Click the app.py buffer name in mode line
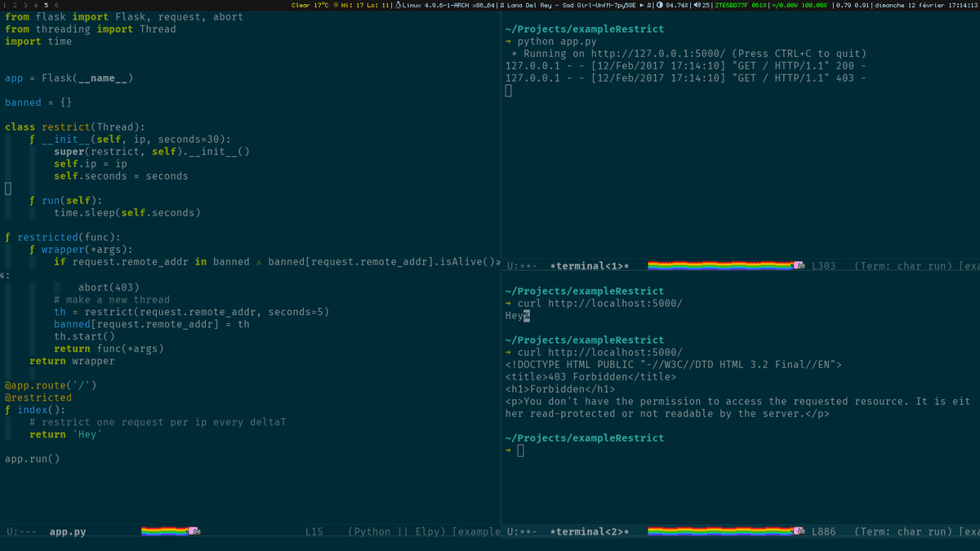This screenshot has height=551, width=980. (68, 531)
